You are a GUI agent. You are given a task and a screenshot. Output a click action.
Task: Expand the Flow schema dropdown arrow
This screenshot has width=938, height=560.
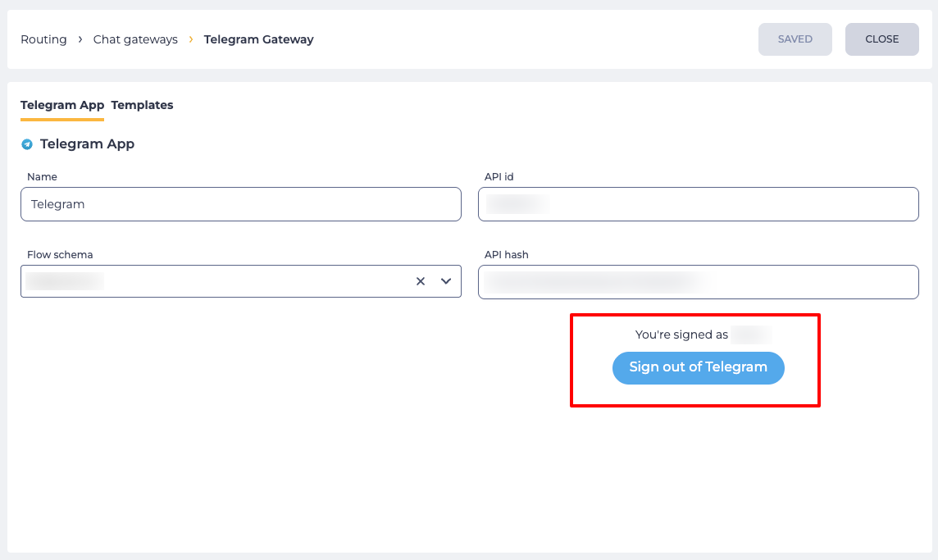pos(446,281)
